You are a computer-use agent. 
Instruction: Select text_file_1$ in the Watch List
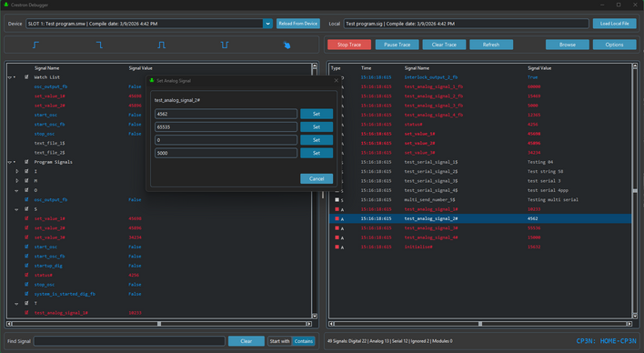pos(49,143)
